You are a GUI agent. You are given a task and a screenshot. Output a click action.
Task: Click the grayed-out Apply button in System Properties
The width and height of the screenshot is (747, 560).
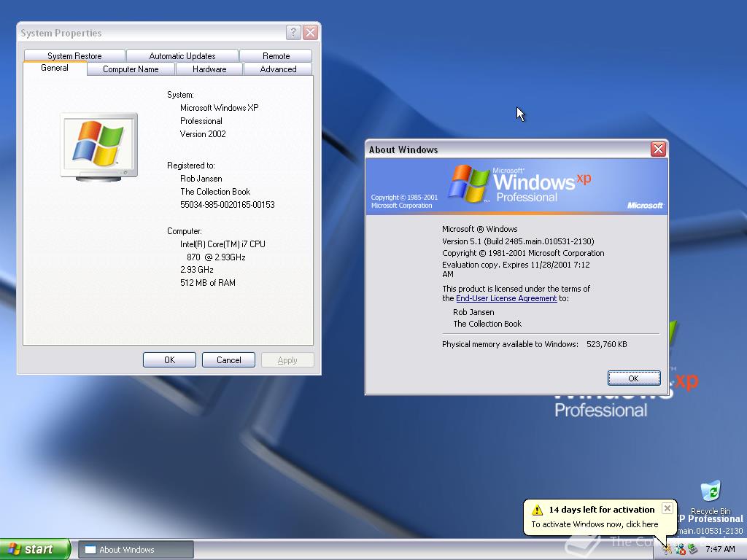coord(287,360)
